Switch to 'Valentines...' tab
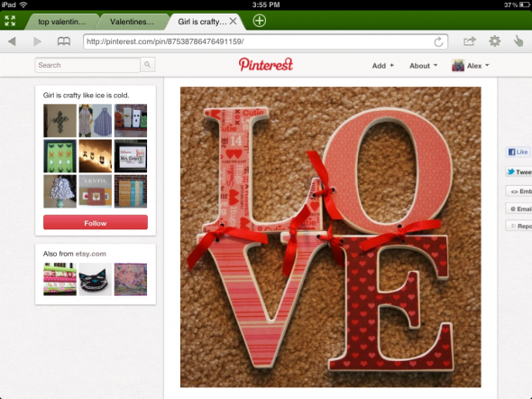The image size is (532, 399). click(x=132, y=22)
